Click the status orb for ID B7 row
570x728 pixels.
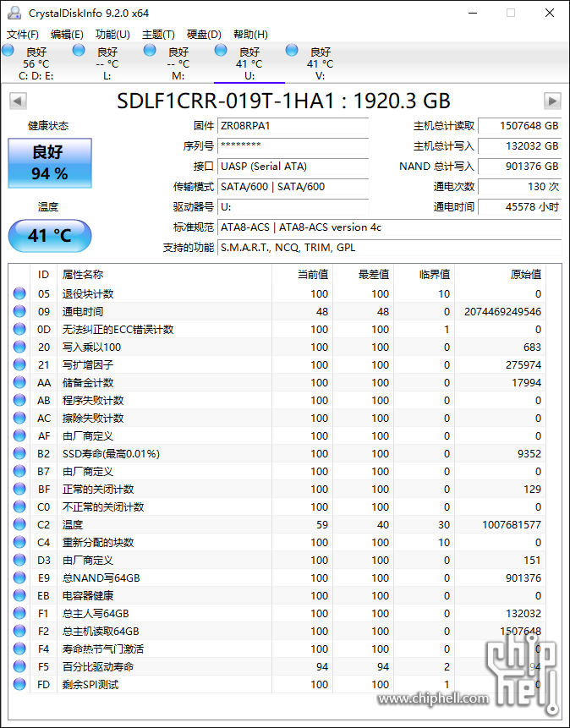point(19,471)
